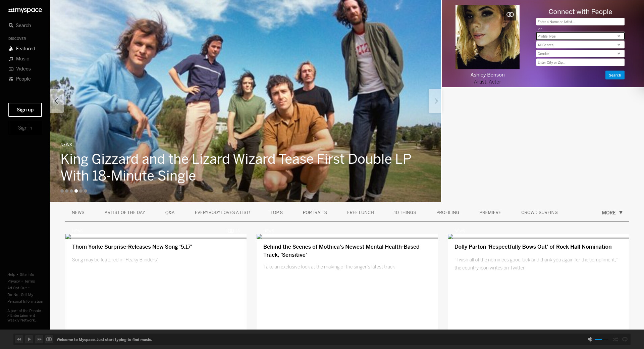Image resolution: width=644 pixels, height=349 pixels.
Task: Switch to the TOP 8 tab
Action: (x=277, y=213)
